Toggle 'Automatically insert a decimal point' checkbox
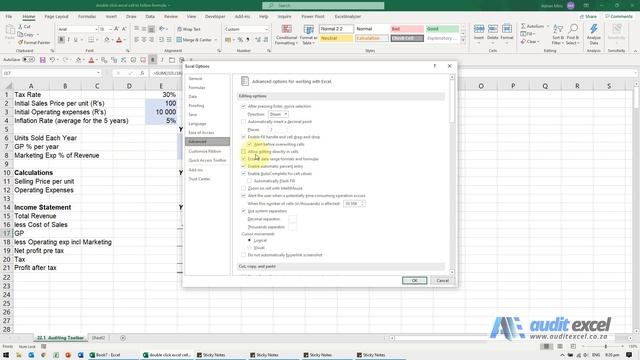640x360 pixels. [244, 122]
